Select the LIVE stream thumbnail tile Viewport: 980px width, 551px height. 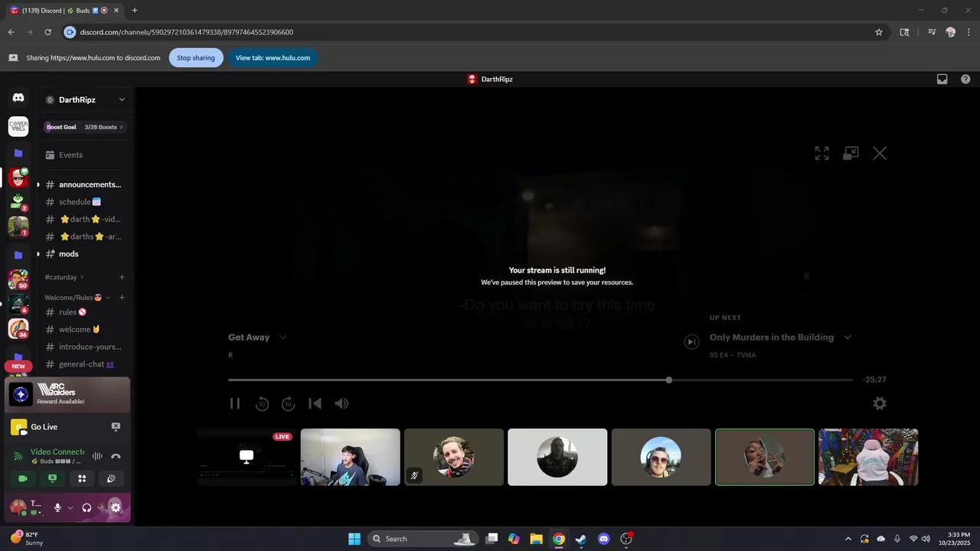click(x=247, y=457)
